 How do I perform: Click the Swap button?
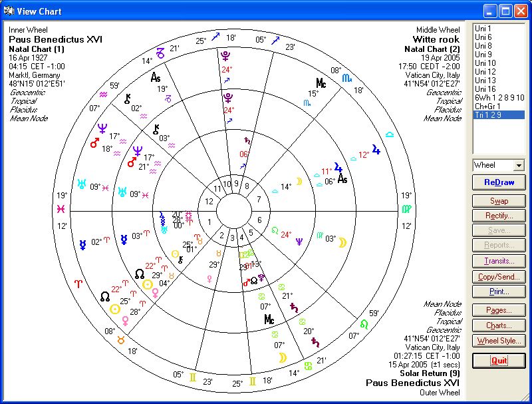[499, 201]
